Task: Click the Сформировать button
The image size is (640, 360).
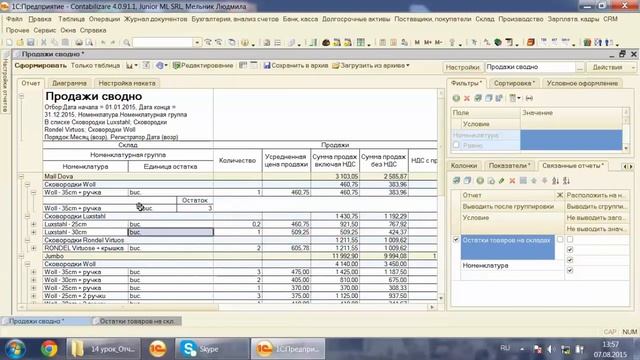Action: pos(40,66)
